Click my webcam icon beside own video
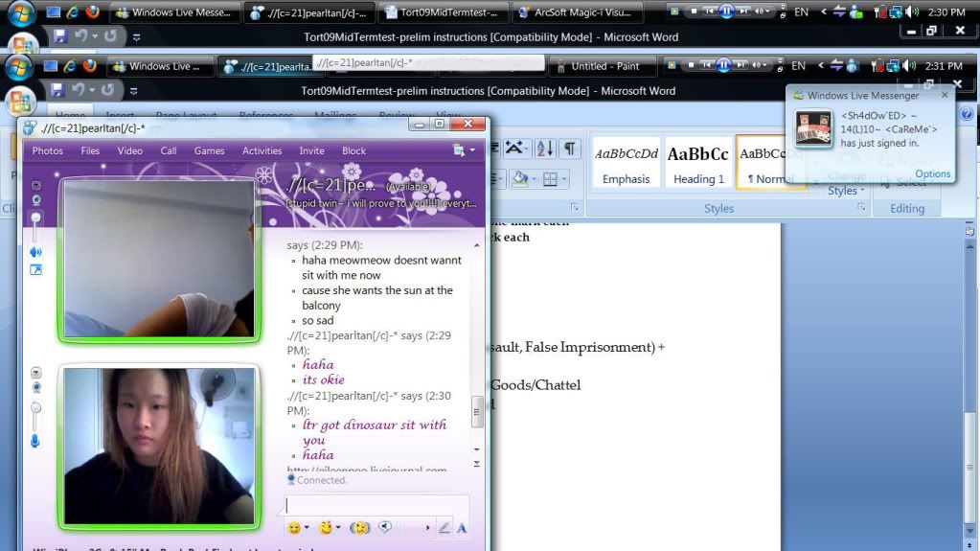Image resolution: width=980 pixels, height=551 pixels. pyautogui.click(x=36, y=388)
